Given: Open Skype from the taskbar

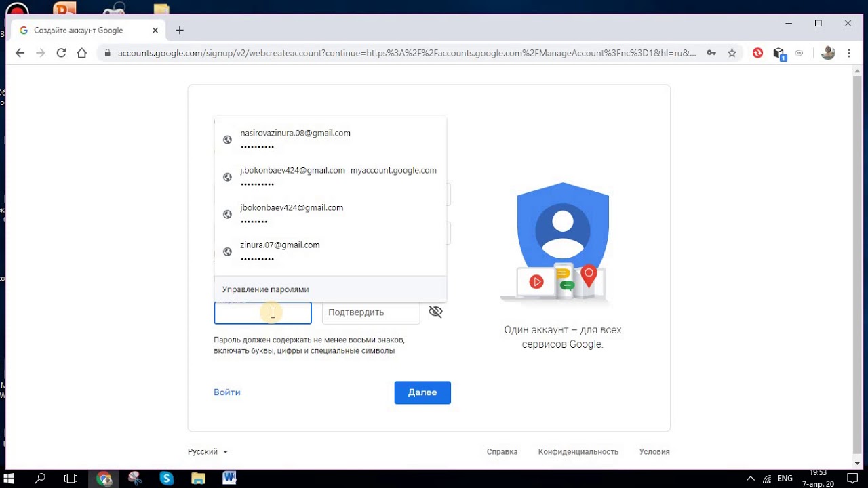Looking at the screenshot, I should tap(166, 479).
